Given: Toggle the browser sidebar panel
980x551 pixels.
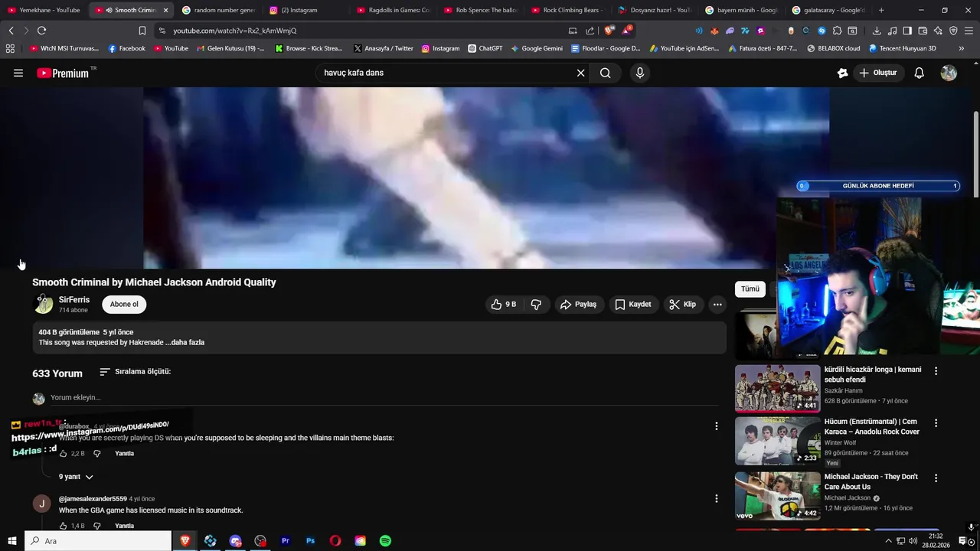Looking at the screenshot, I should [x=907, y=31].
